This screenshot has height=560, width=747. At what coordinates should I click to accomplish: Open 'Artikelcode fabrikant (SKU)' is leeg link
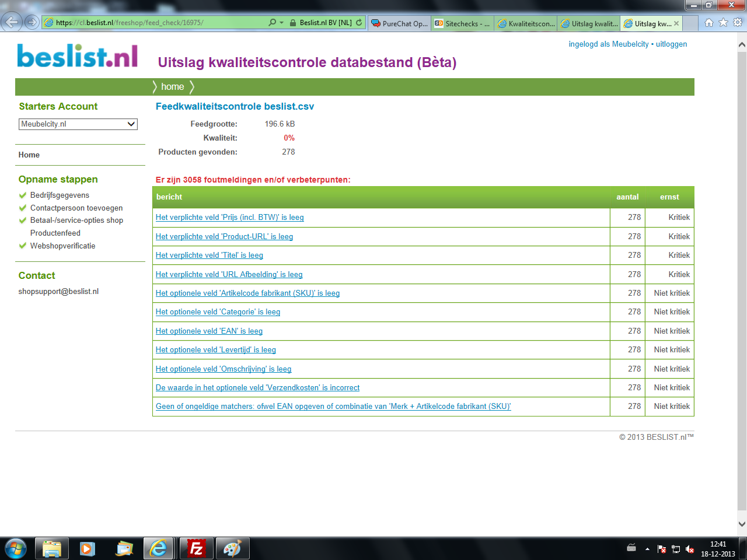point(247,293)
